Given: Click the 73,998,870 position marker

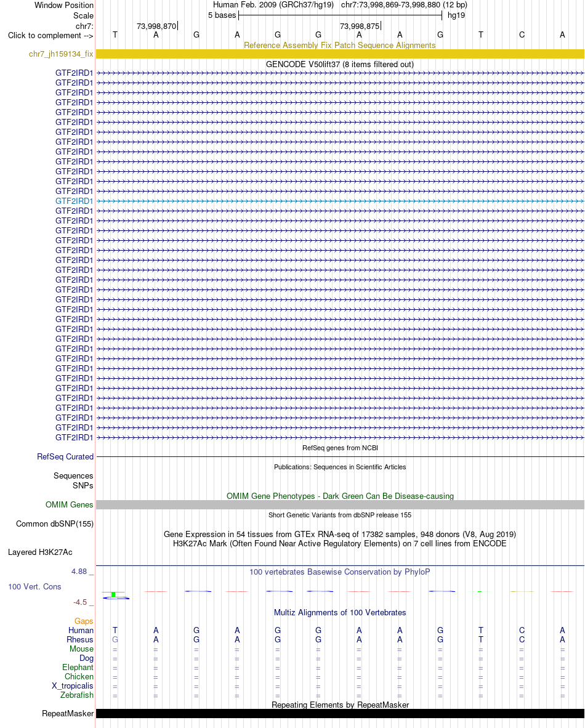Looking at the screenshot, I should tap(156, 26).
